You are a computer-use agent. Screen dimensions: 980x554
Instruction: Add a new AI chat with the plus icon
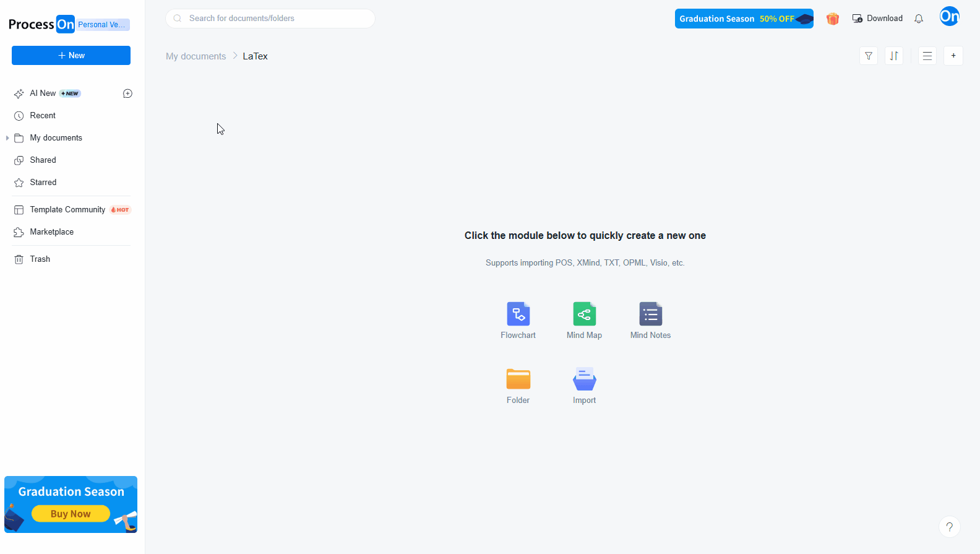(x=127, y=93)
